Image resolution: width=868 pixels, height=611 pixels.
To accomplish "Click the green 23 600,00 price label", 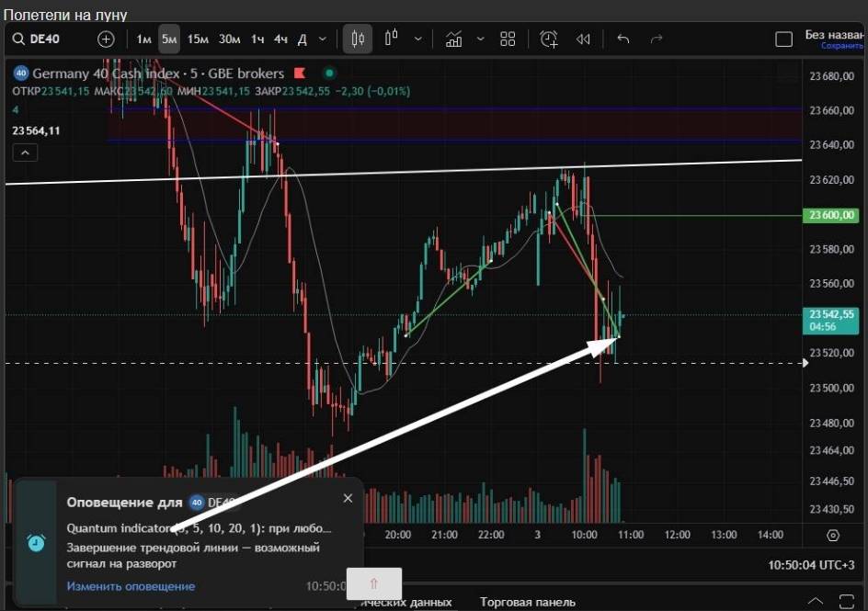I will click(832, 215).
